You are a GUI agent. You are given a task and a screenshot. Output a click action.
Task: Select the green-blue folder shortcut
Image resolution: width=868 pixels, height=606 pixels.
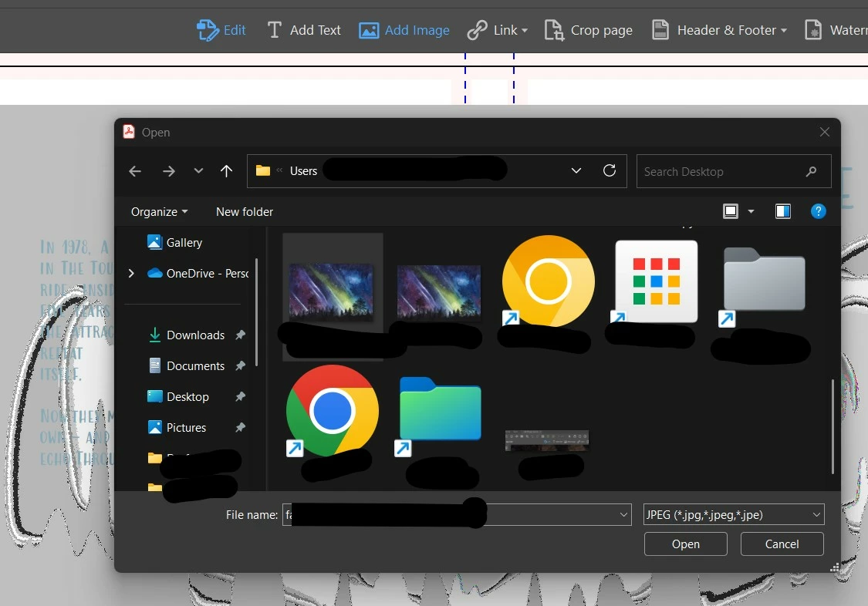point(440,412)
